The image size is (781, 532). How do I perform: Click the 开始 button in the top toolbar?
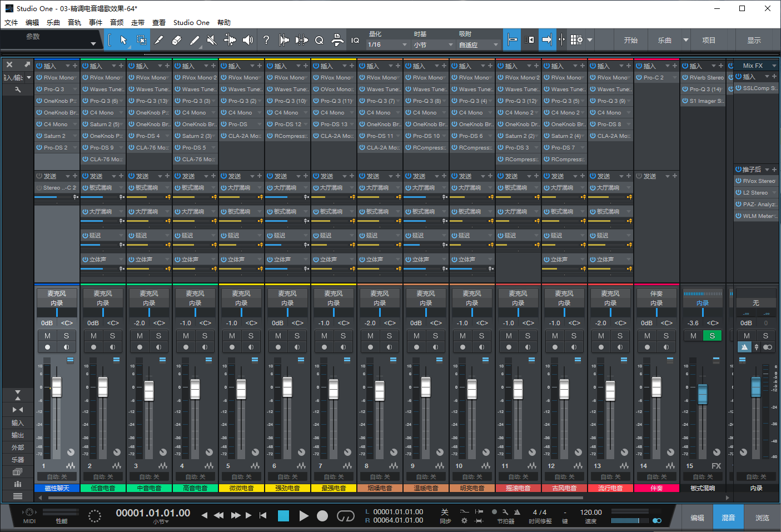[x=631, y=39]
